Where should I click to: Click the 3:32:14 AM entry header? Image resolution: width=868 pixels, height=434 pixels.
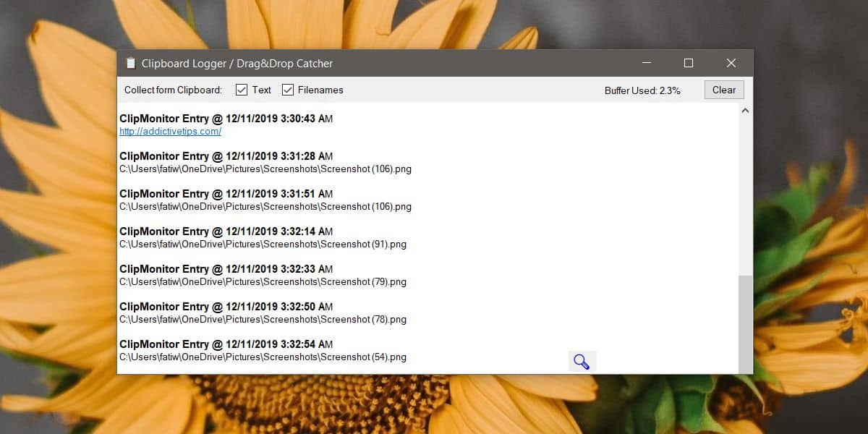[x=226, y=231]
